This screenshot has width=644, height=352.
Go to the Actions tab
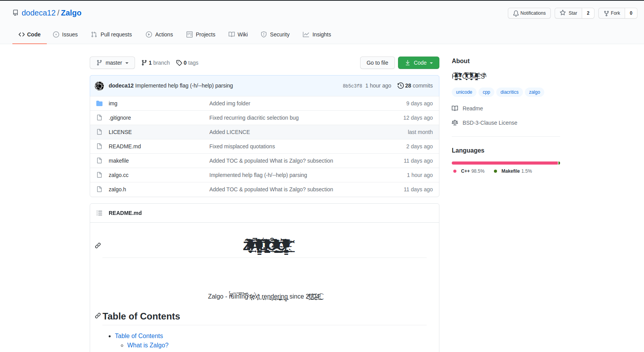(x=159, y=34)
